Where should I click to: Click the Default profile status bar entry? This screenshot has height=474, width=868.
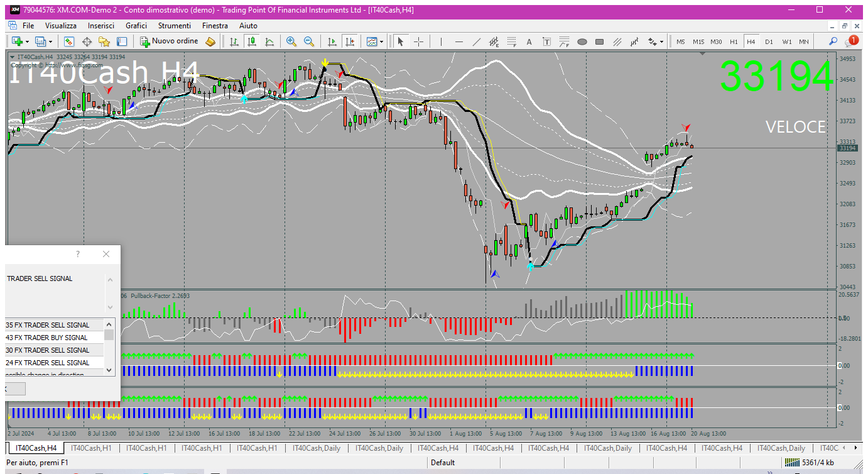443,463
